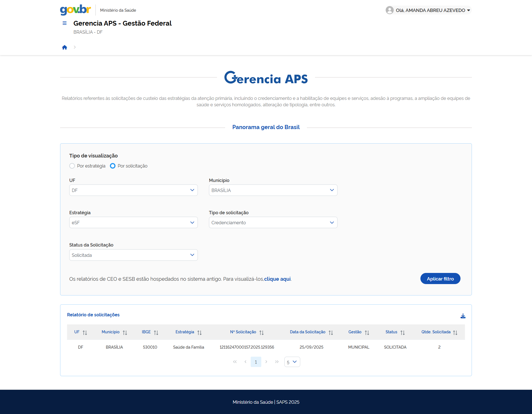Sort table by Status column
Image resolution: width=532 pixels, height=414 pixels.
point(402,332)
